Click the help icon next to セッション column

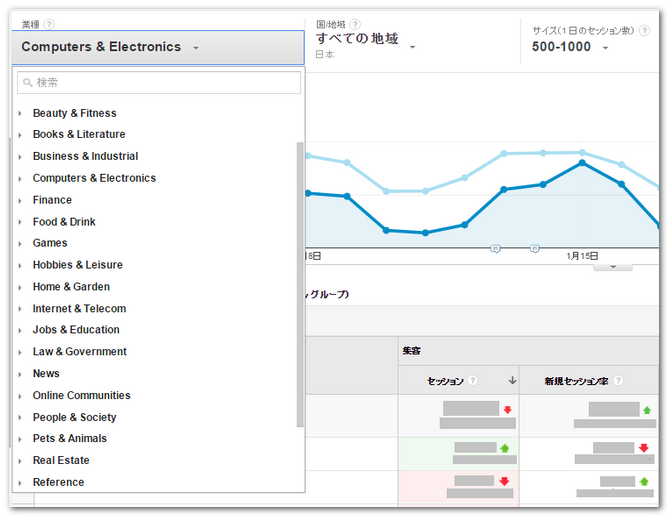[472, 381]
